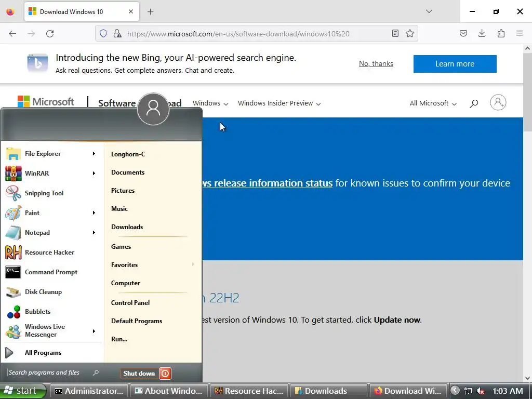The height and width of the screenshot is (399, 532).
Task: Expand All Programs list
Action: coord(43,353)
